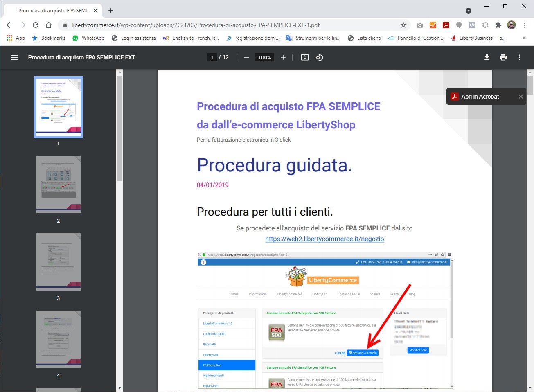Open the Strumenti per le lin... bookmark
534x392 pixels.
313,38
